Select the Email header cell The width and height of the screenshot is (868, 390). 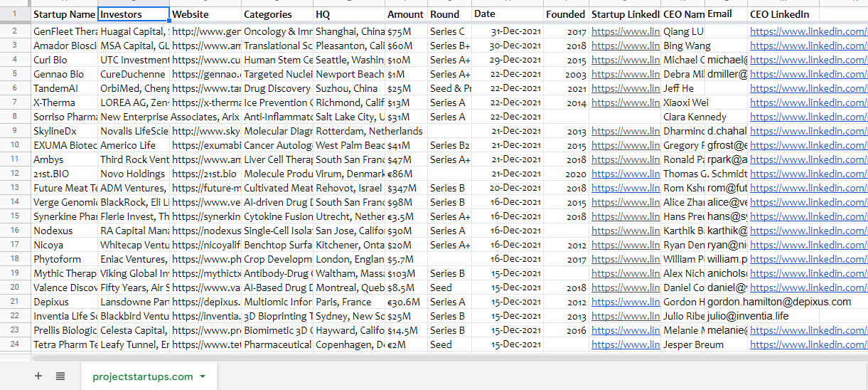tap(726, 14)
